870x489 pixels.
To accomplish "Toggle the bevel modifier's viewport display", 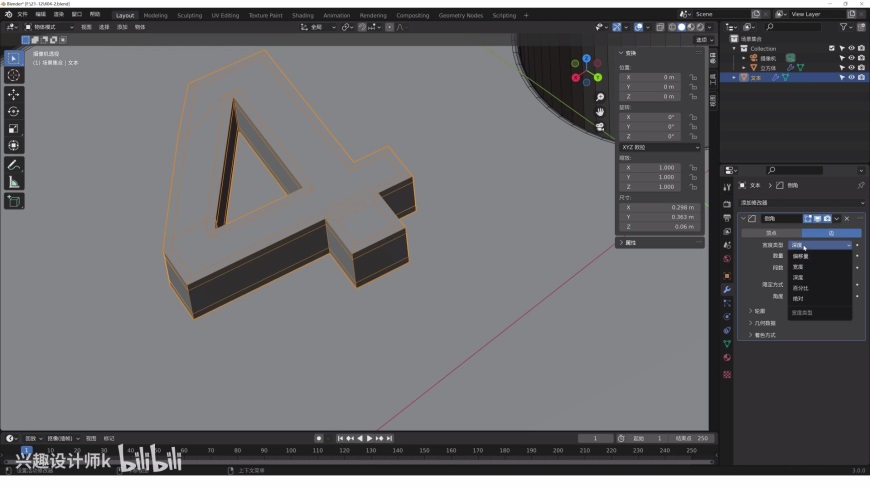I will coord(817,219).
